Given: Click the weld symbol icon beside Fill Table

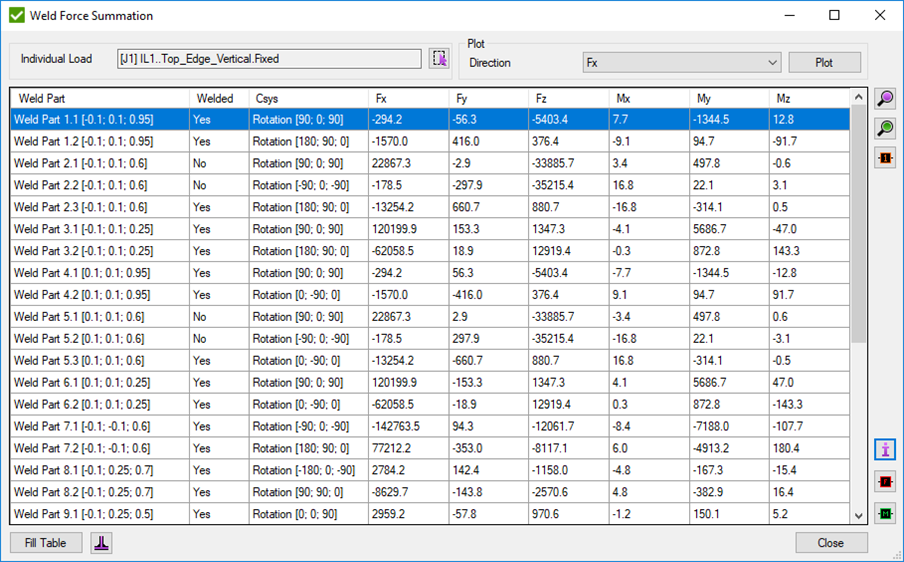Looking at the screenshot, I should (x=101, y=543).
